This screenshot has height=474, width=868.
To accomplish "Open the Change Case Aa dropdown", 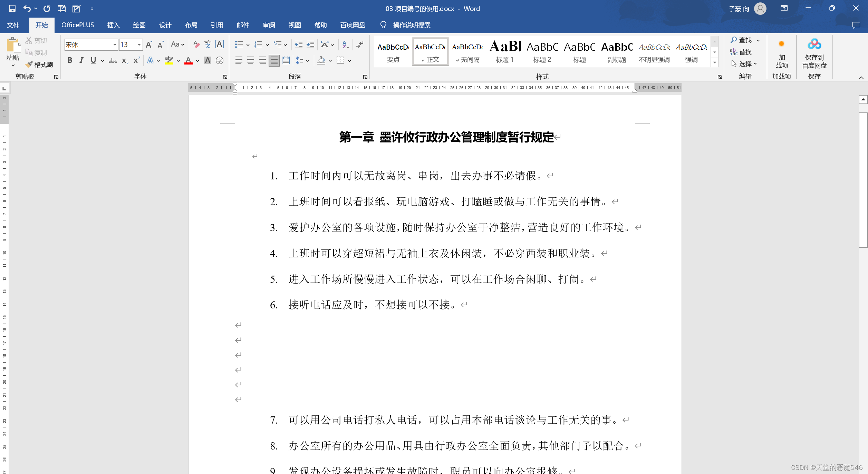I will [x=178, y=45].
